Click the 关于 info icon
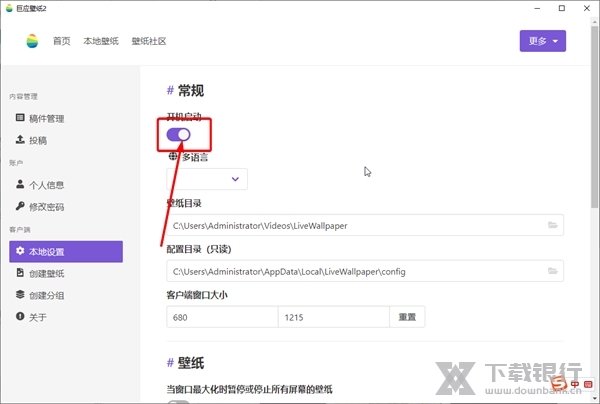 click(x=20, y=316)
